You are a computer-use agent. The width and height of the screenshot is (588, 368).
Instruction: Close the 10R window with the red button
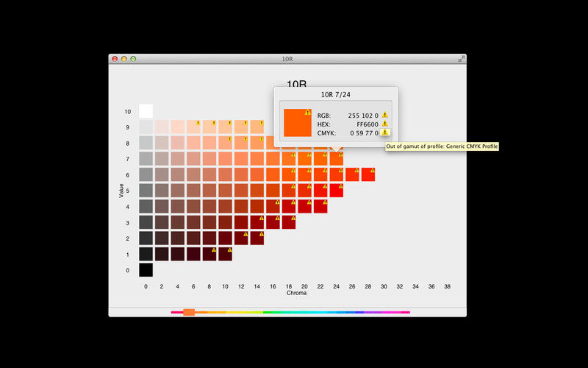click(x=115, y=59)
